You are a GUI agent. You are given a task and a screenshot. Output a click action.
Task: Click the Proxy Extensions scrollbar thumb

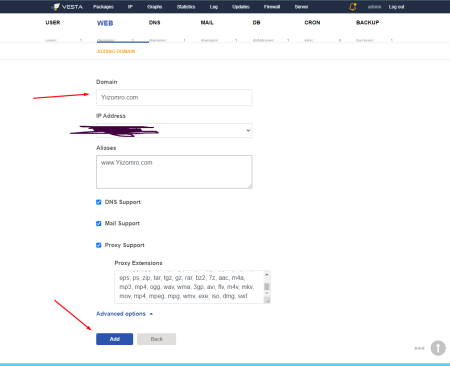point(267,287)
